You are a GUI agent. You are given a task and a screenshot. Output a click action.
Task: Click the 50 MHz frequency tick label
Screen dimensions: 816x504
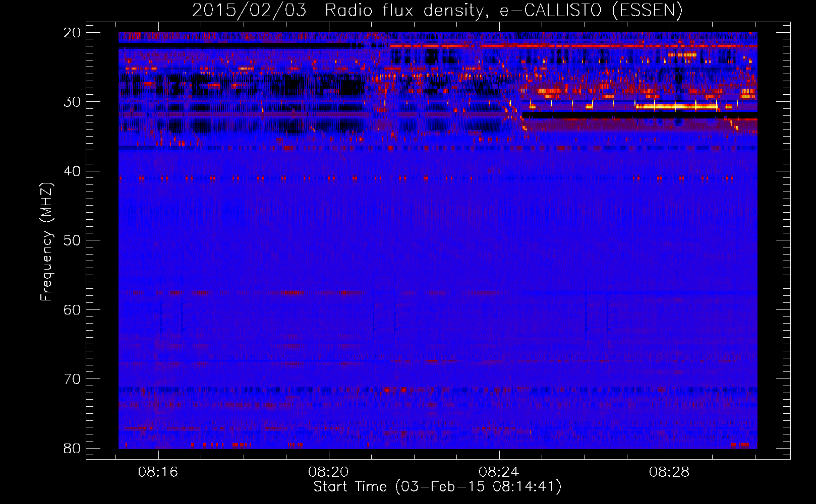pos(72,240)
